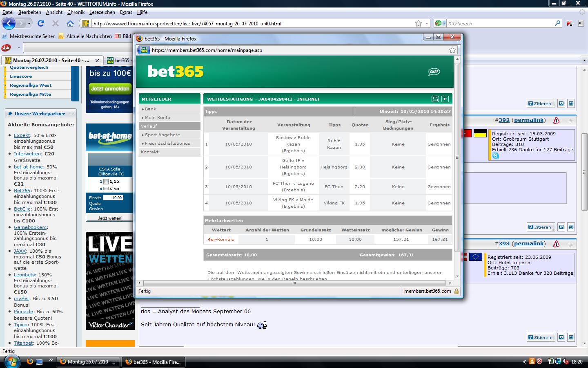Reload the WETTFORUM page
Image resolution: width=588 pixels, height=368 pixels.
[x=41, y=23]
